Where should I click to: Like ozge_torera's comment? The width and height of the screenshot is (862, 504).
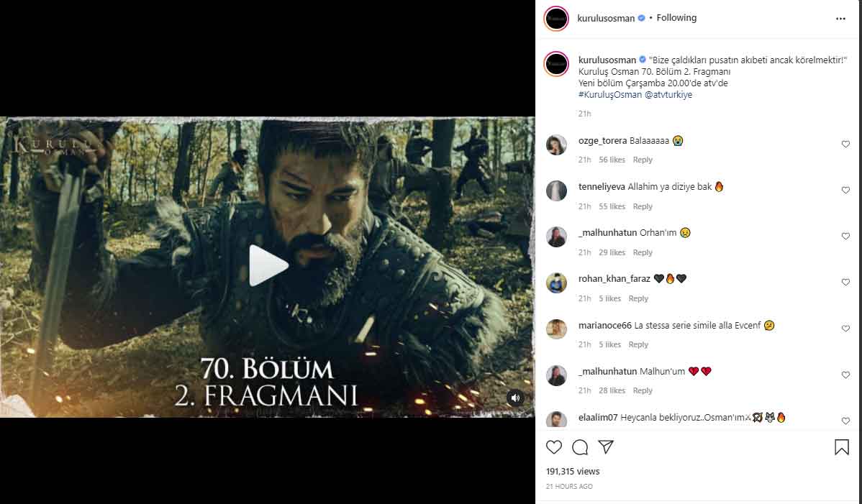(x=845, y=145)
